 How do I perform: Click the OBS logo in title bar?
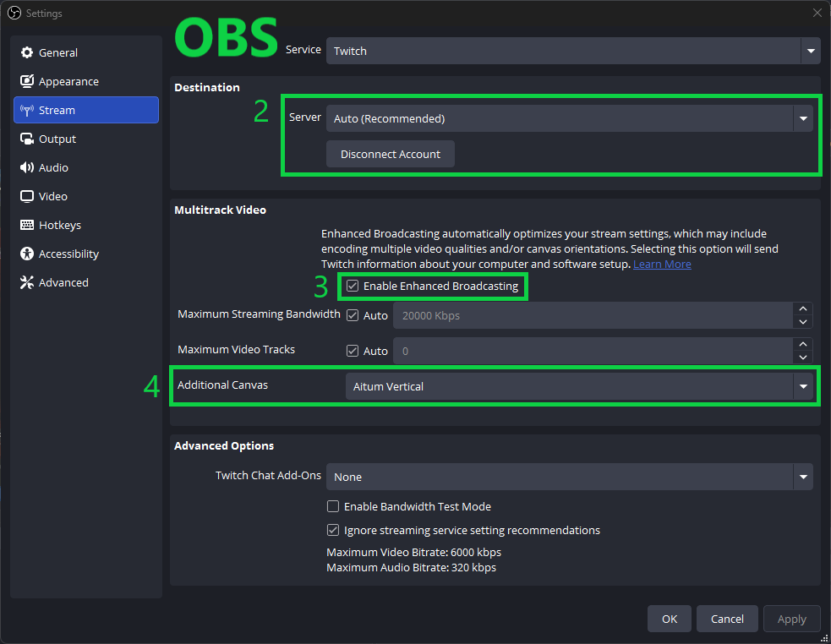point(14,13)
